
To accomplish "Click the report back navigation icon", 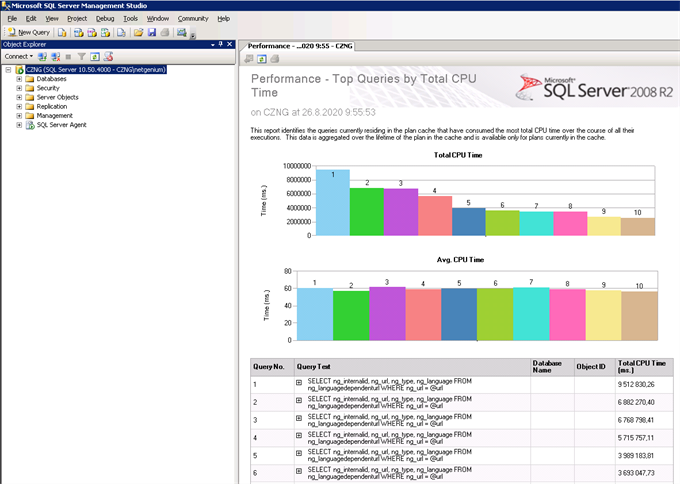I will (248, 59).
